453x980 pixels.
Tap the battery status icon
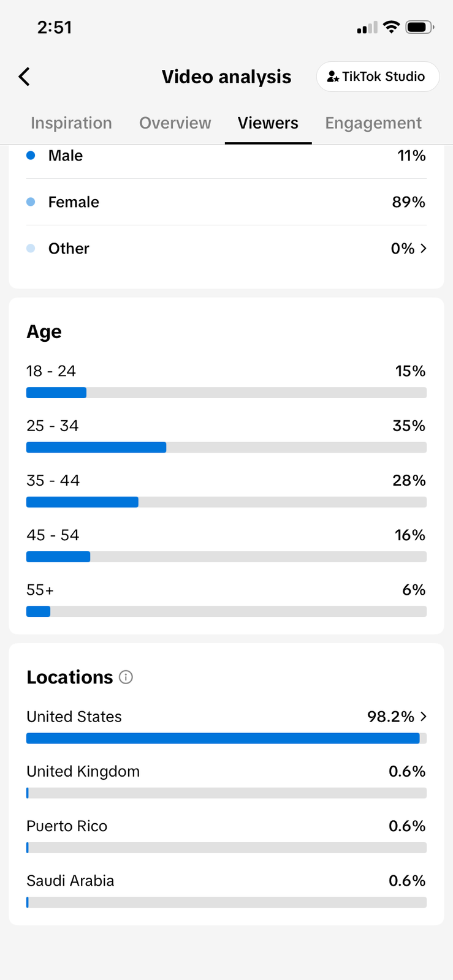[420, 28]
